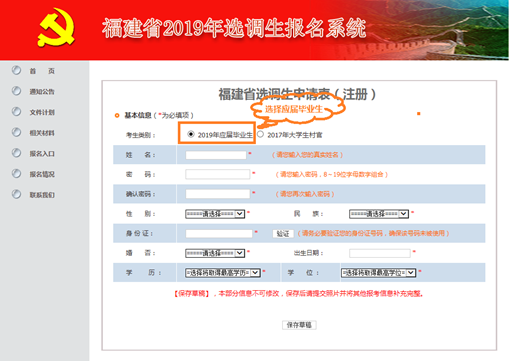The width and height of the screenshot is (519, 361).
Task: Open the 学位 highest degree dropdown
Action: 378,273
